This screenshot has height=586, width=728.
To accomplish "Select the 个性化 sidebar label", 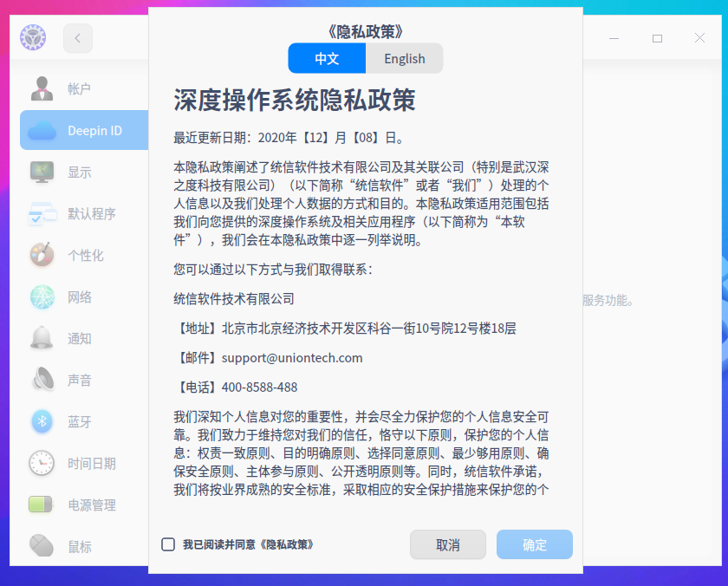I will (86, 256).
